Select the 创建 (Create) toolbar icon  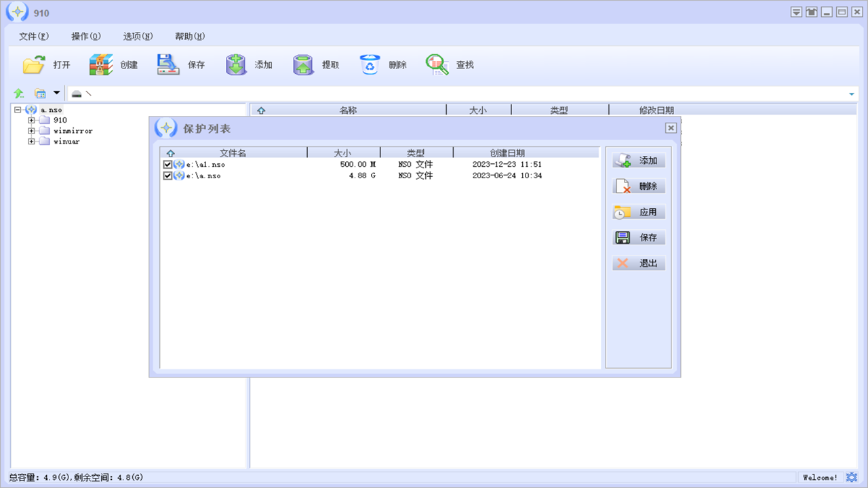(100, 64)
